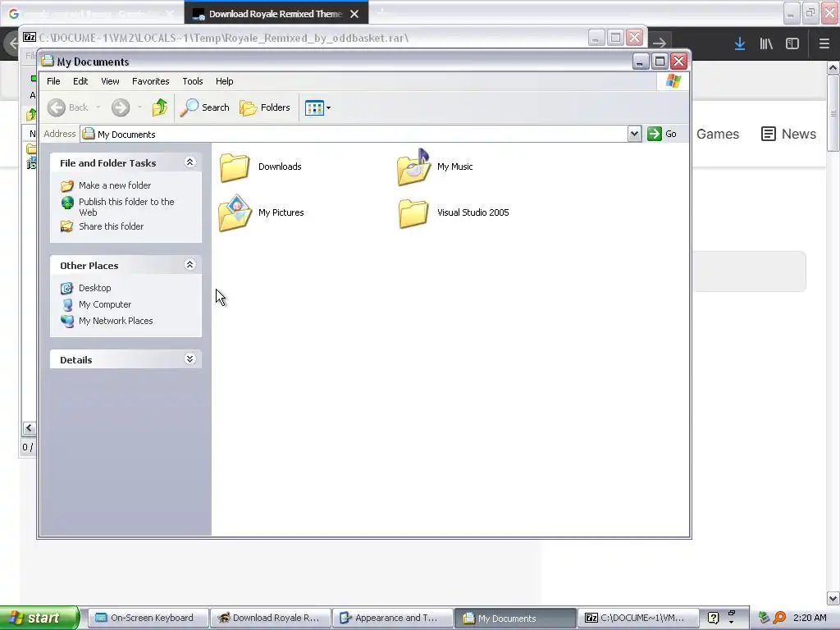Open the browser hamburger menu
Screen dimensions: 840x630
click(x=824, y=44)
